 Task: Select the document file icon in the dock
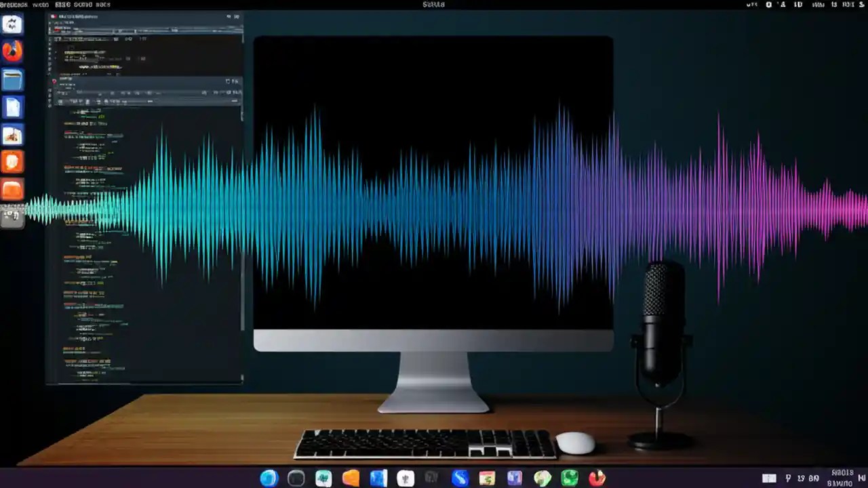[x=12, y=106]
